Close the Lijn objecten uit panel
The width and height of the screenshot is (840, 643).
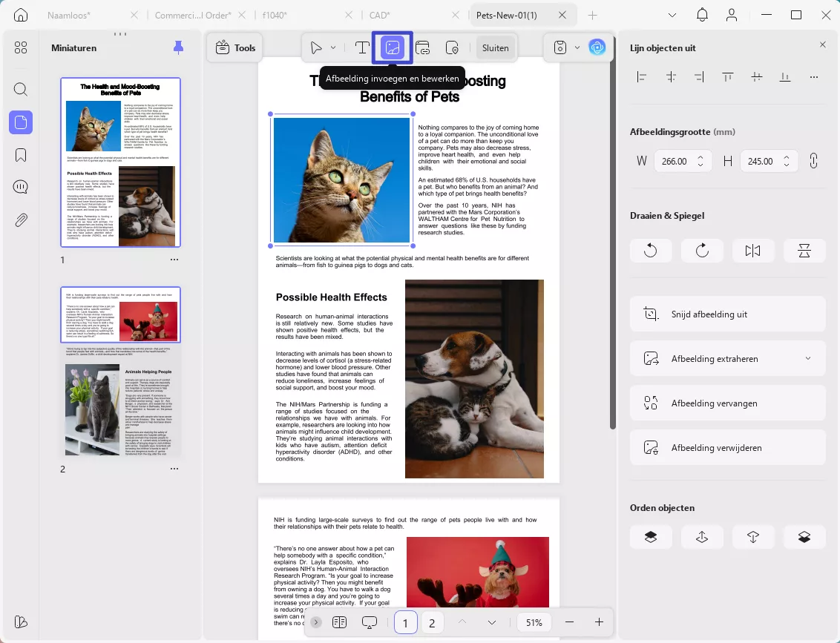823,44
